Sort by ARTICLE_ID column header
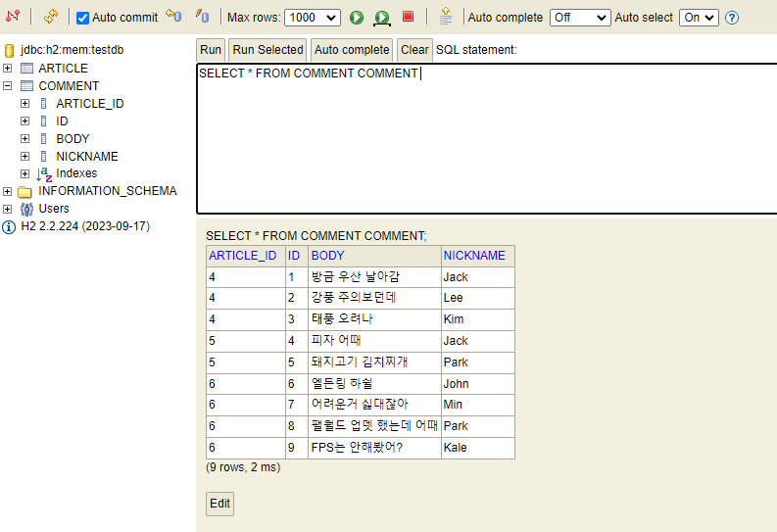The image size is (777, 532). tap(242, 256)
